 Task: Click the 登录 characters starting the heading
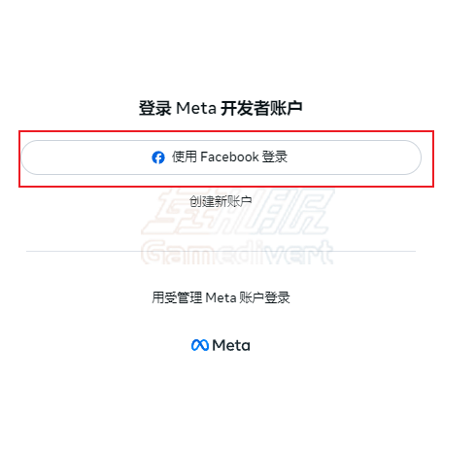155,108
